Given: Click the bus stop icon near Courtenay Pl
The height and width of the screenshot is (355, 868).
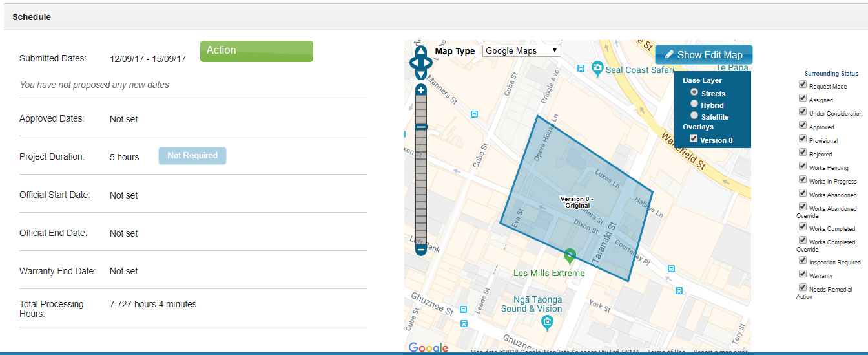Looking at the screenshot, I should point(672,268).
